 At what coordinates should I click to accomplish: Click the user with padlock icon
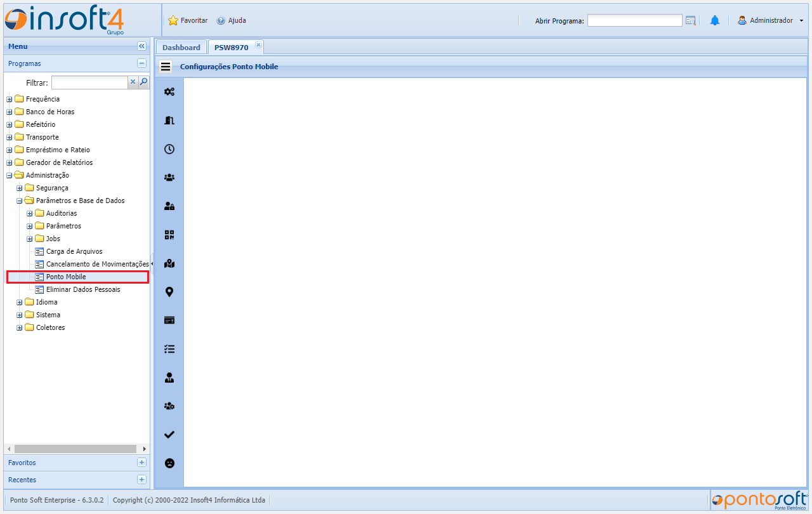(x=169, y=206)
